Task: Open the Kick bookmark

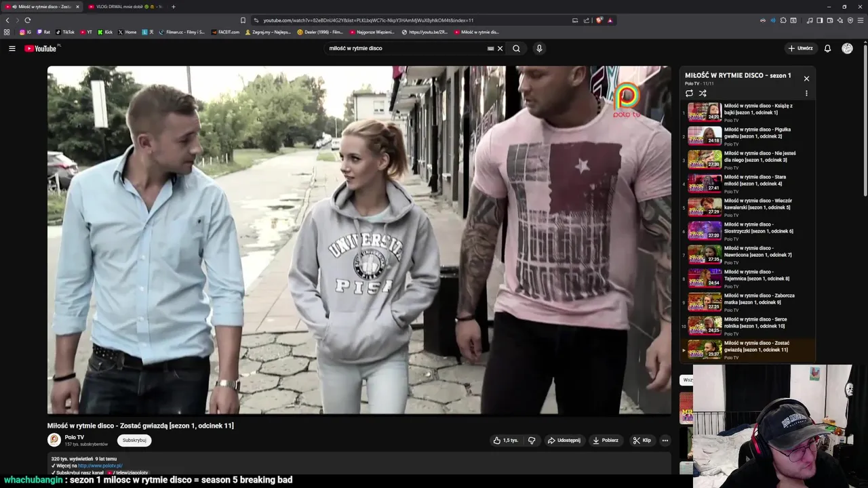Action: pyautogui.click(x=105, y=32)
